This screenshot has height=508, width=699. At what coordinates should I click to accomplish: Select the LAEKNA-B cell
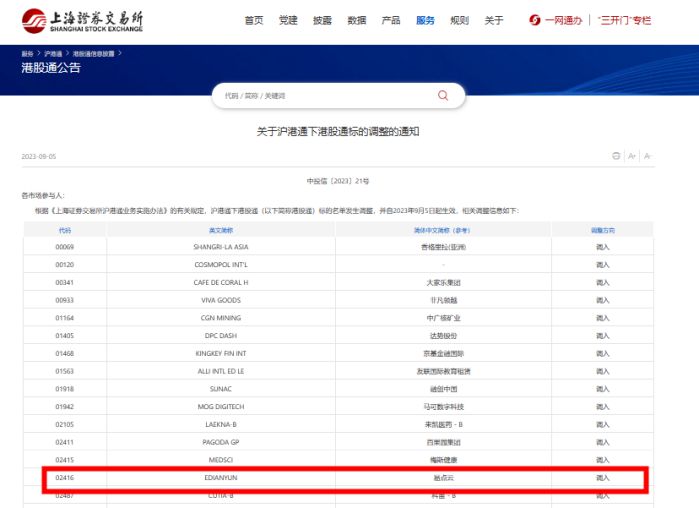pos(221,425)
